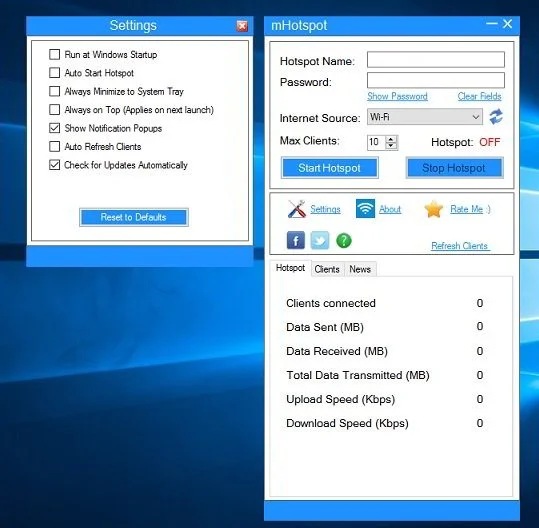
Task: Close the mHotspot window
Action: 507,24
